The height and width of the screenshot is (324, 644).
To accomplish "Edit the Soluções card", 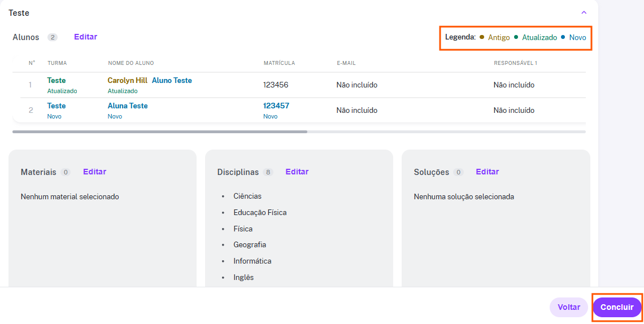I will pyautogui.click(x=487, y=172).
